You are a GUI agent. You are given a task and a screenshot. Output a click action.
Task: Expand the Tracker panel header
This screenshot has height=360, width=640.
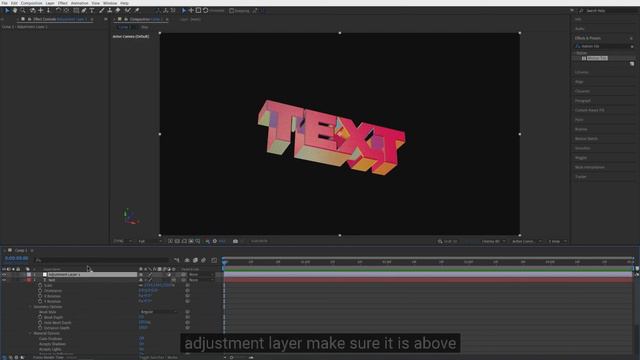tap(580, 177)
